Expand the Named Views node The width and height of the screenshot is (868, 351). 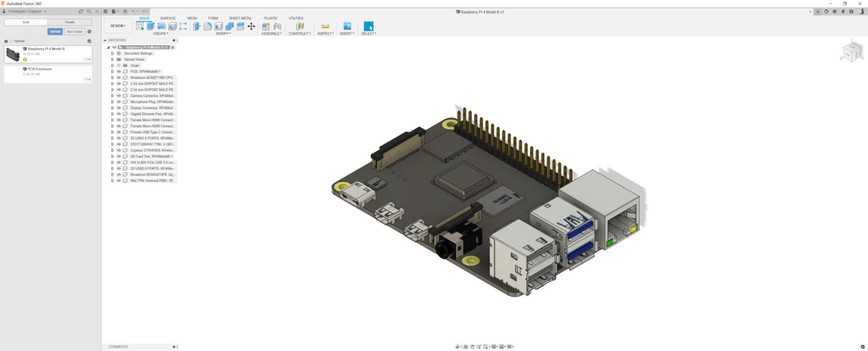[112, 59]
